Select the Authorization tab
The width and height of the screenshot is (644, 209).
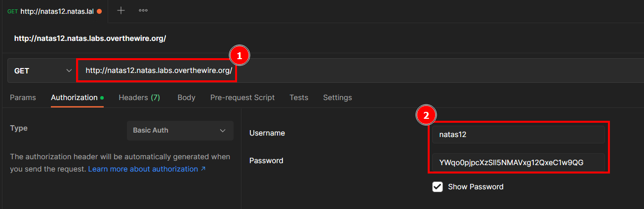coord(74,98)
